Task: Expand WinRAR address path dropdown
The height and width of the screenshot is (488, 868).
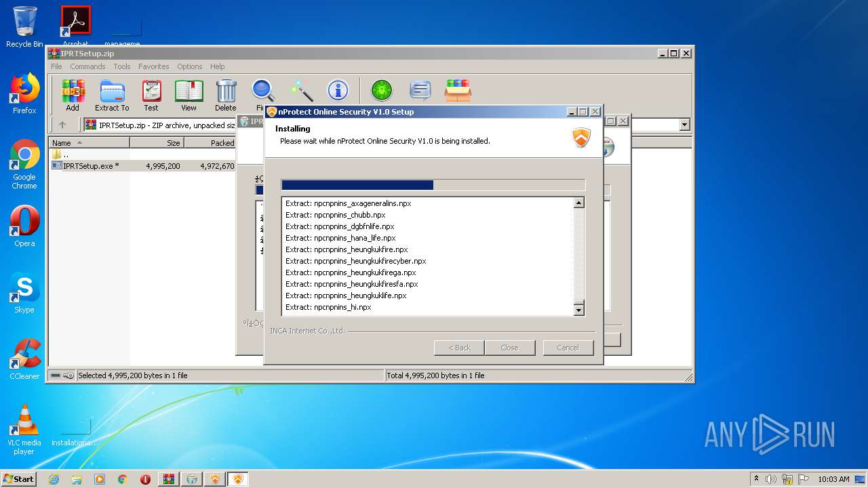Action: 684,125
